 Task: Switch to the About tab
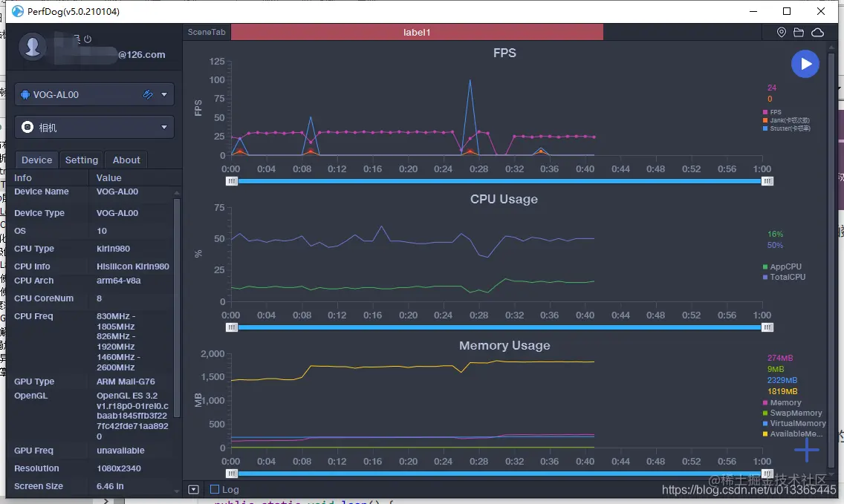click(x=126, y=160)
